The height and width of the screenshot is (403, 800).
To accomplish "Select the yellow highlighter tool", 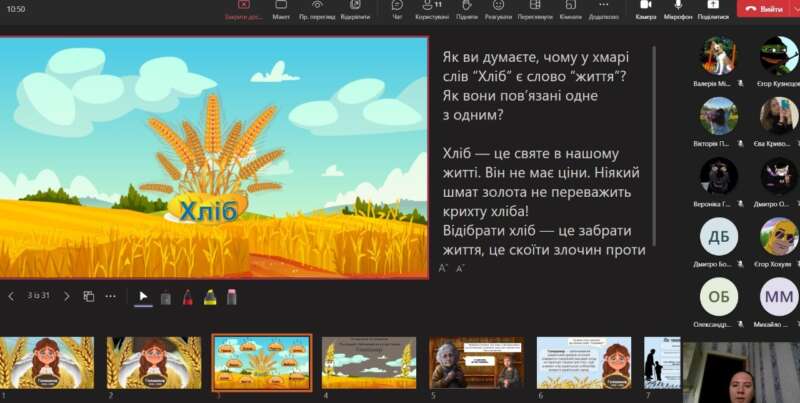I will click(x=210, y=296).
